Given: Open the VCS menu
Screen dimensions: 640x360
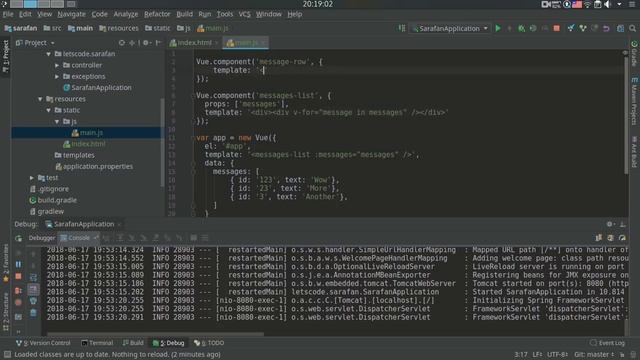Looking at the screenshot, I should (244, 14).
